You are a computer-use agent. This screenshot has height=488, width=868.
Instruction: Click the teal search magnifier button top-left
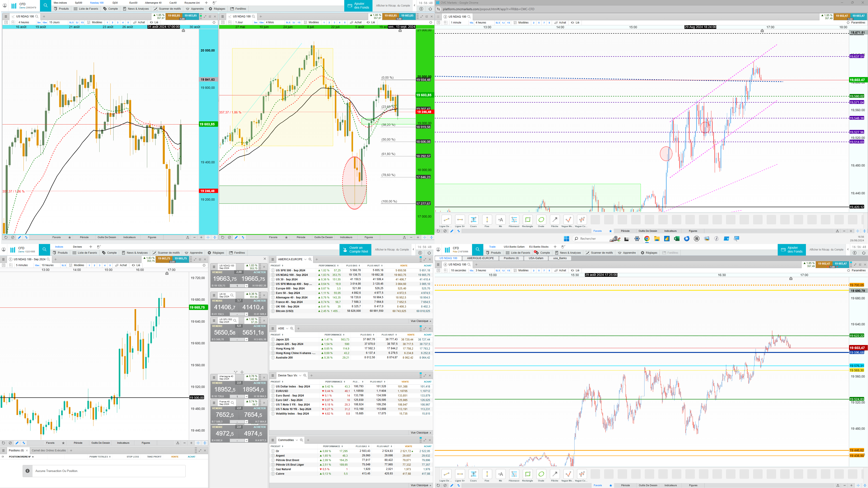pos(46,5)
